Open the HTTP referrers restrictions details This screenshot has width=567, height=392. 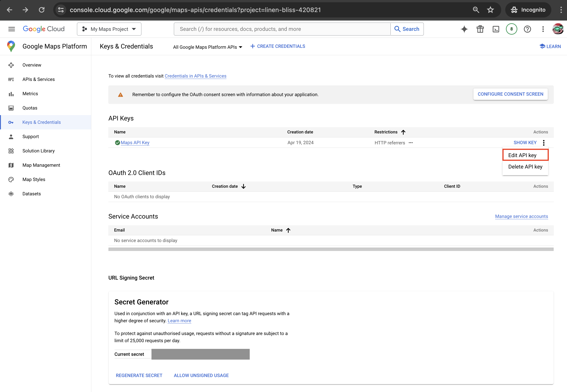(x=411, y=143)
